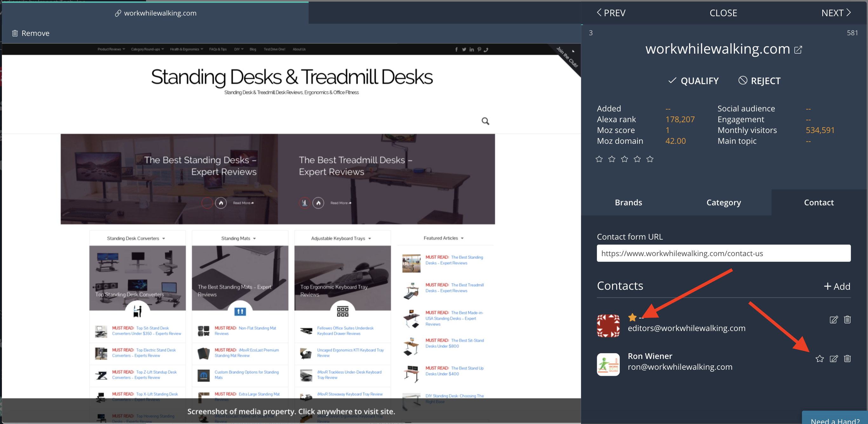Expand the Standing Desk Converters dropdown
The width and height of the screenshot is (868, 424).
(164, 238)
